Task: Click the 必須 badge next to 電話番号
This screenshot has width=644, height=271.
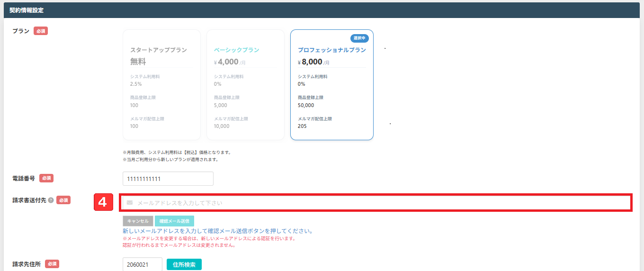Action: [x=46, y=178]
